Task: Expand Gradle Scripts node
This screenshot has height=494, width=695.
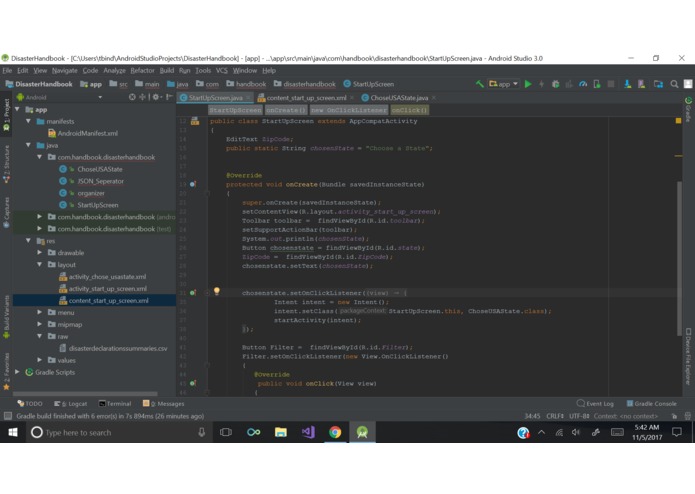Action: tap(18, 372)
